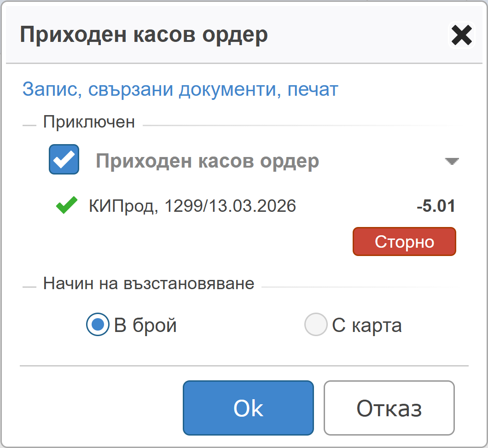This screenshot has height=448, width=488.
Task: Click the -5.01 amount value
Action: pyautogui.click(x=436, y=206)
